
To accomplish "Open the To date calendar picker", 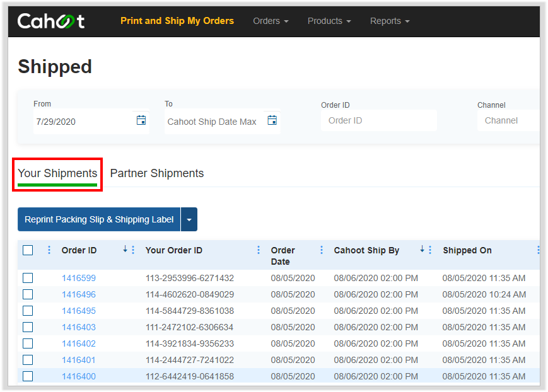I will pos(272,120).
